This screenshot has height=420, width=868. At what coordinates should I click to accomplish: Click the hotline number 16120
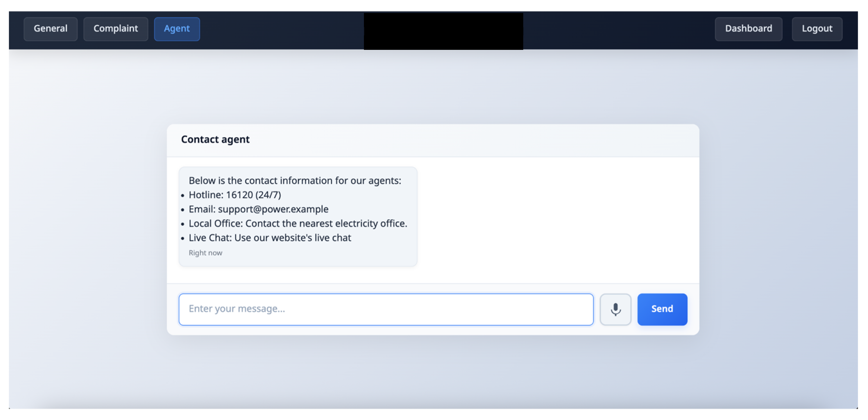click(x=239, y=195)
